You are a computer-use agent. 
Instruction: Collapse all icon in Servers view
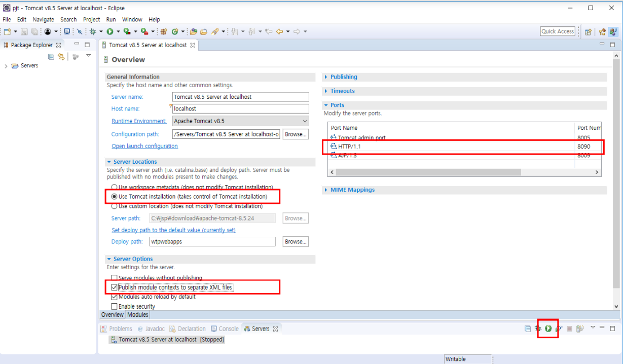coord(528,329)
